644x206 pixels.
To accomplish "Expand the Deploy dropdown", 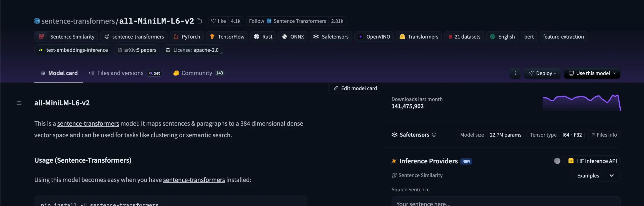I will [542, 73].
